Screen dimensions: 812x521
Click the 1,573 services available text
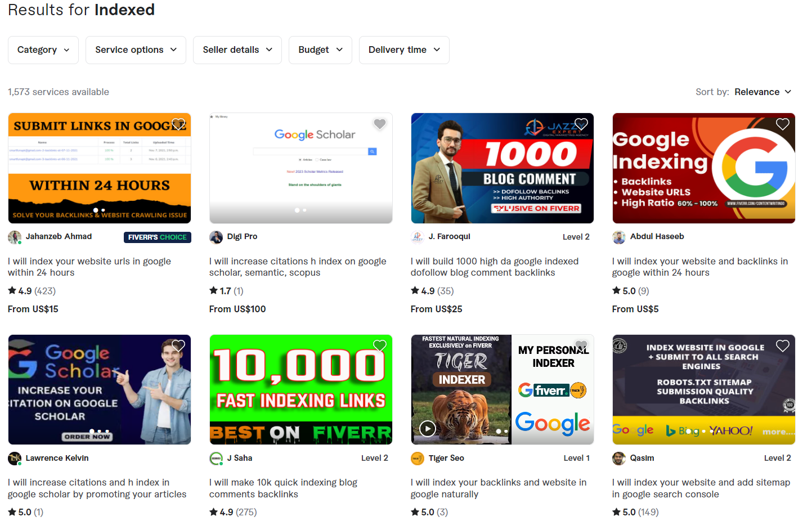59,92
